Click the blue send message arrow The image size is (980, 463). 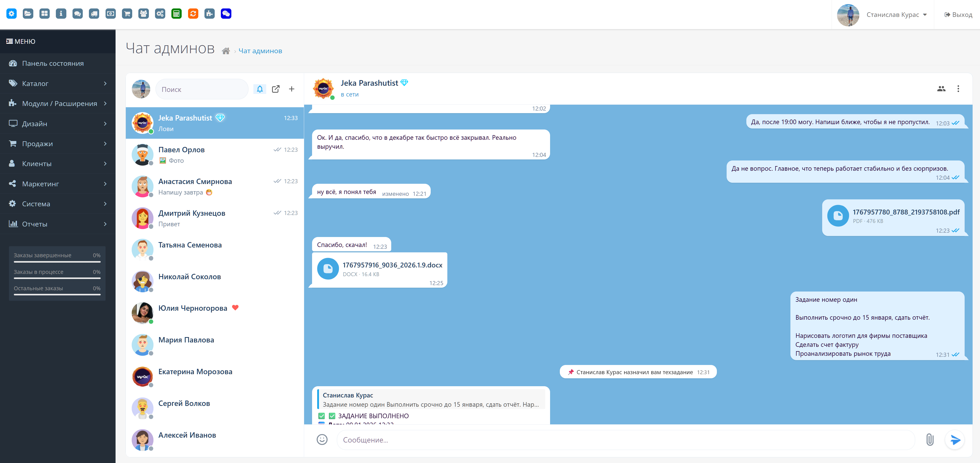tap(955, 440)
